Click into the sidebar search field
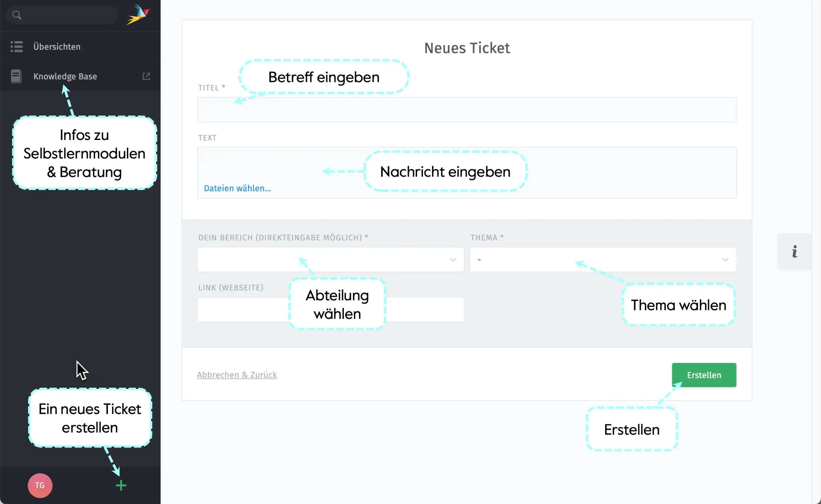Screen dimensions: 821x504 62,14
